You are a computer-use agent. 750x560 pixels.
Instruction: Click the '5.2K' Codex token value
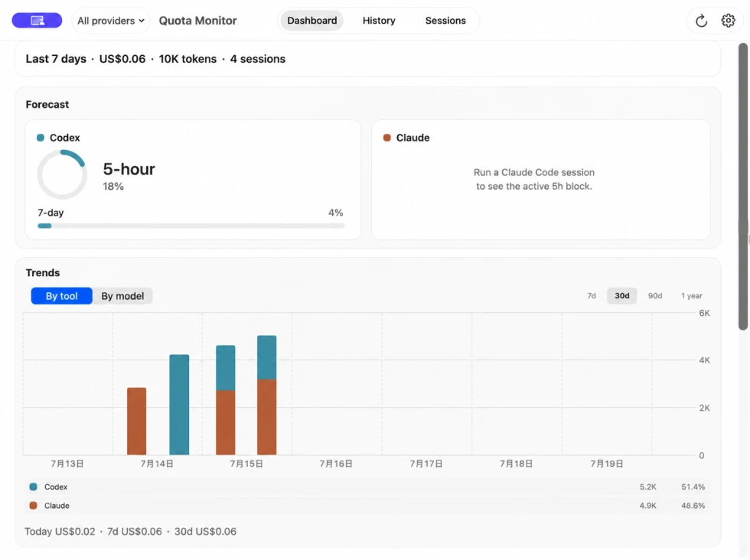[x=647, y=487]
